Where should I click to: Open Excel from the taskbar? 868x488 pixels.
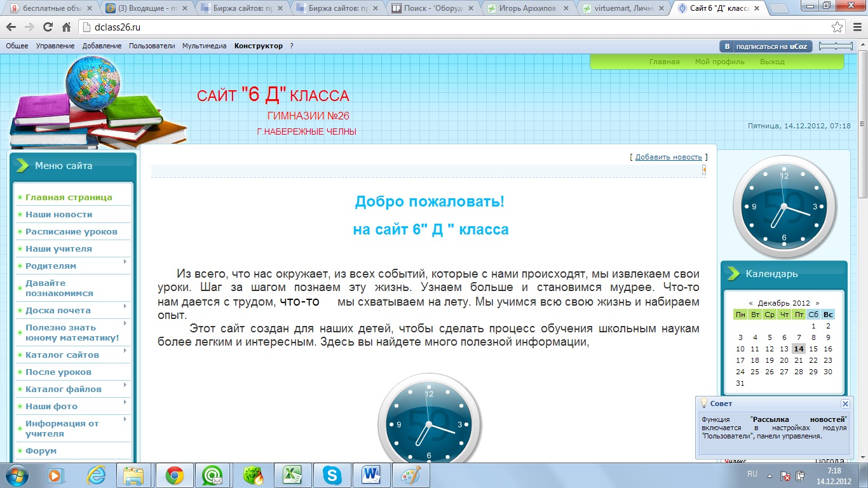click(x=292, y=475)
